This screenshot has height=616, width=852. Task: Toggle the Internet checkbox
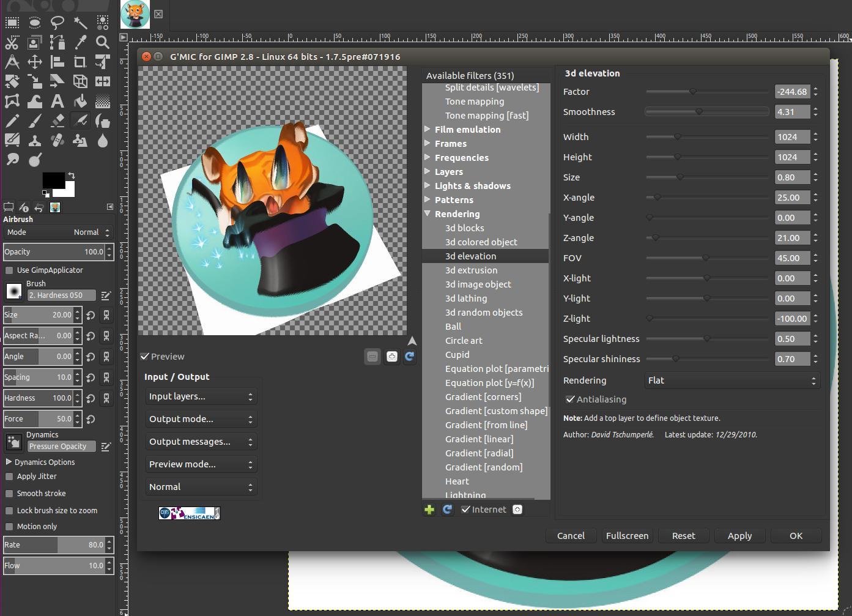(x=466, y=510)
